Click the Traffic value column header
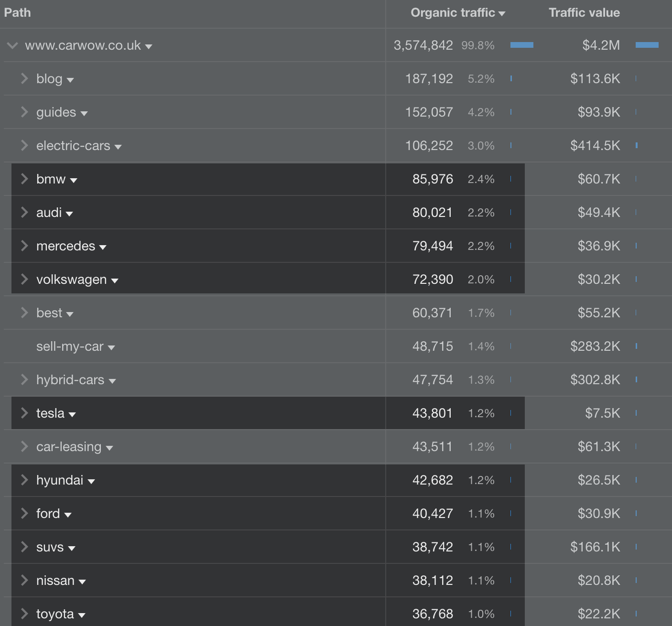 point(584,13)
